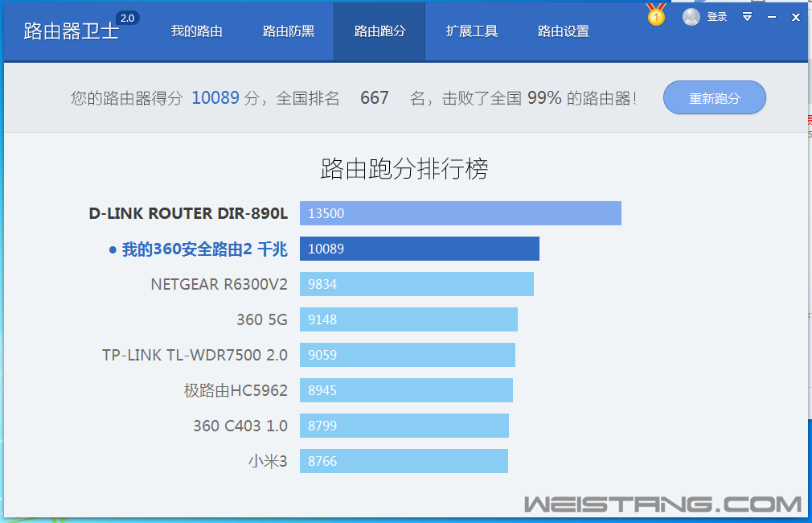Click the user avatar icon
The image size is (812, 523).
pyautogui.click(x=691, y=16)
